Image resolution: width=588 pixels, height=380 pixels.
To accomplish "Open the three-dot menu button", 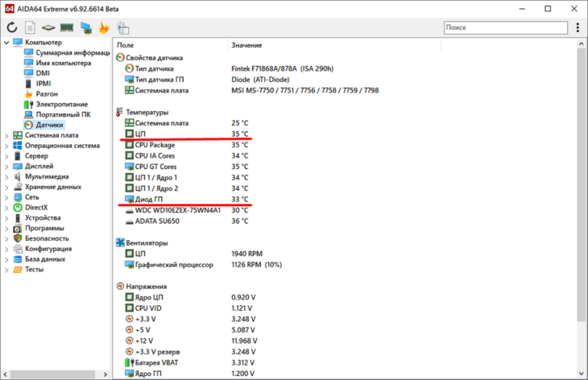I will 578,27.
